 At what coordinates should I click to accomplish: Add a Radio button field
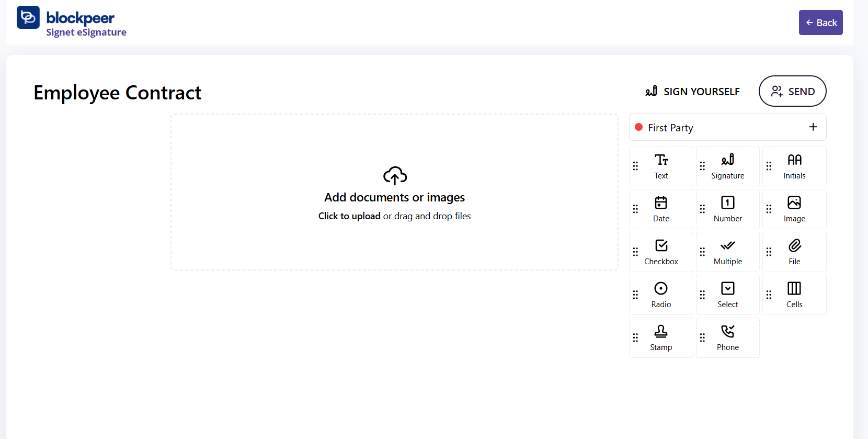[660, 295]
